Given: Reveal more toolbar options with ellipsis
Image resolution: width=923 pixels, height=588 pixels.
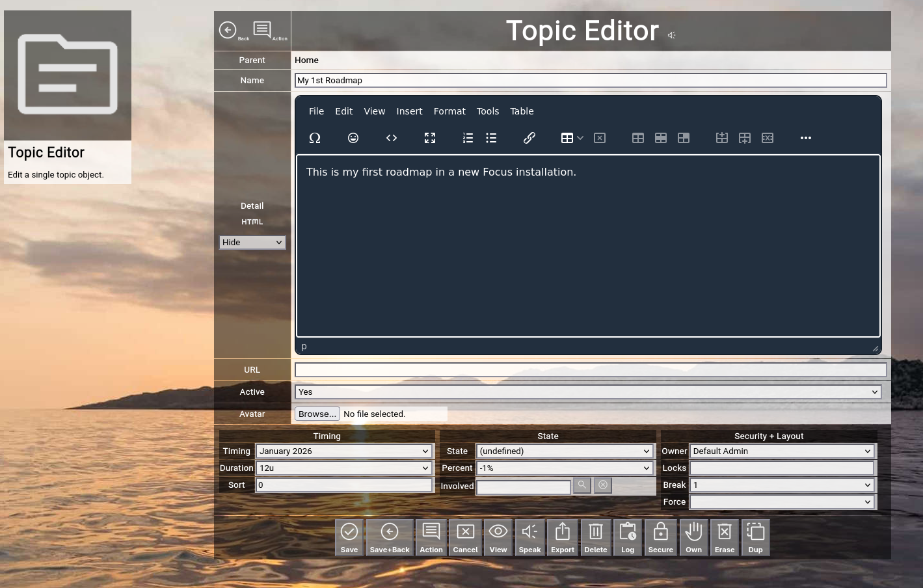Looking at the screenshot, I should coord(806,138).
